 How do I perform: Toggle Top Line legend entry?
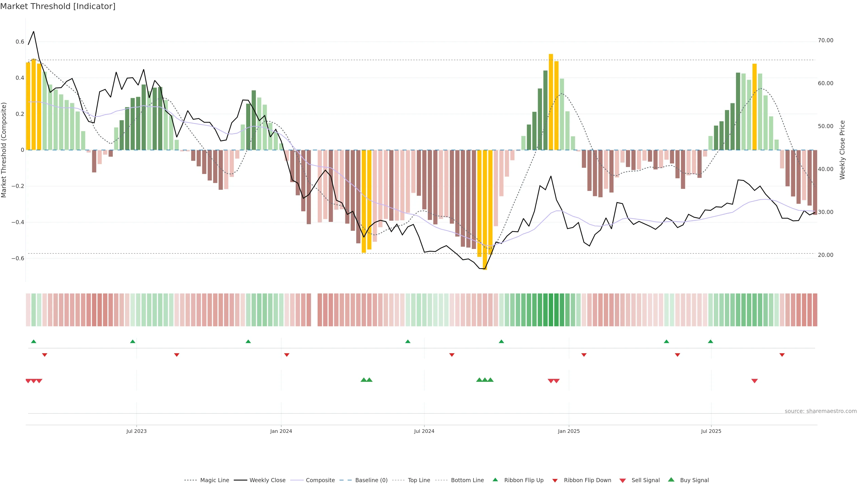coord(419,480)
